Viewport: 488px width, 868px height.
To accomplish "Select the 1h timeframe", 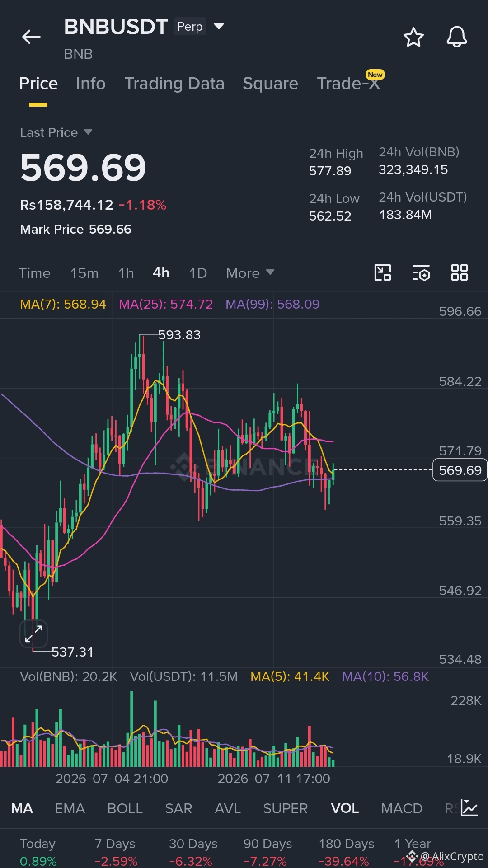I will (x=126, y=273).
